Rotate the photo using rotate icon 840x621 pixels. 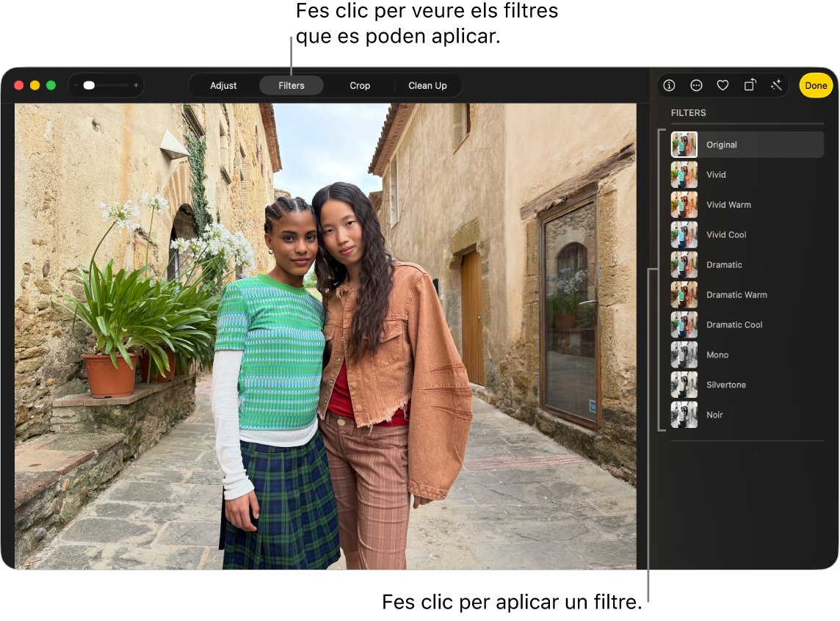750,85
